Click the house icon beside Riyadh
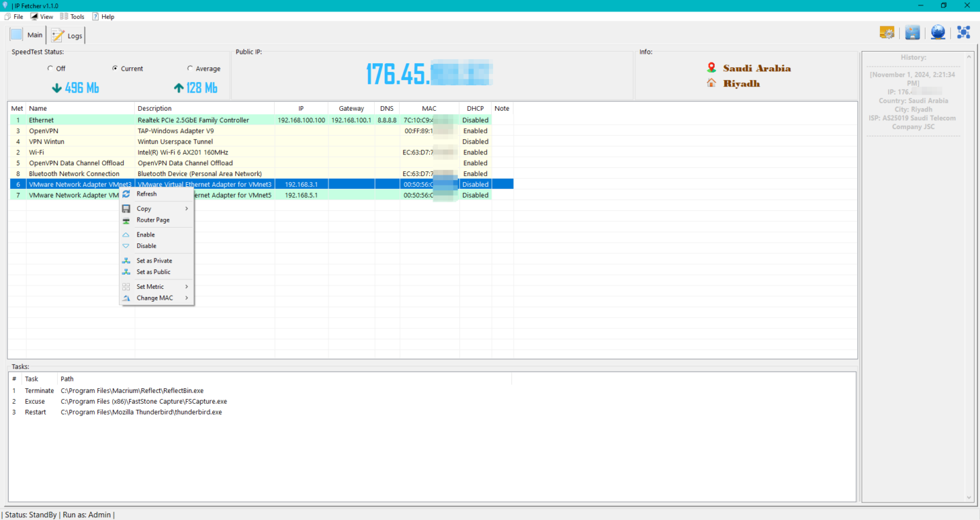980x520 pixels. click(711, 83)
